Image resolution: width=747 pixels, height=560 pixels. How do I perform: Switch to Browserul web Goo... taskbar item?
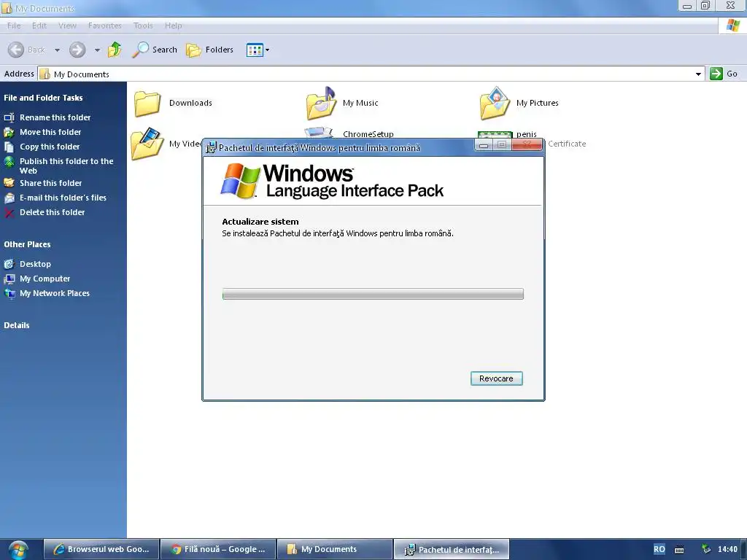point(101,549)
